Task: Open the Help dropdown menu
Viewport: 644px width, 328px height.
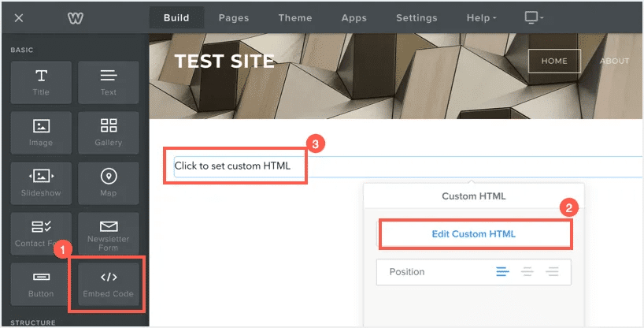Action: click(x=481, y=18)
